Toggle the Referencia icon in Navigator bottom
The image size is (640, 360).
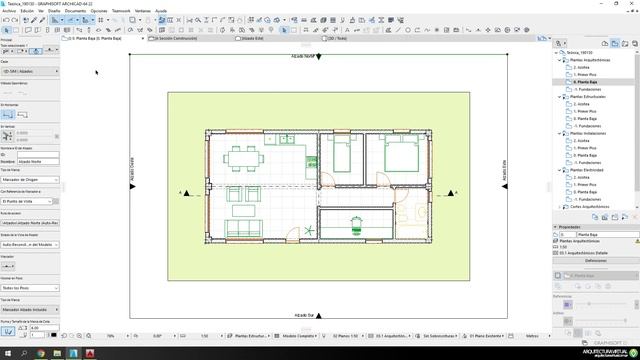tap(568, 304)
